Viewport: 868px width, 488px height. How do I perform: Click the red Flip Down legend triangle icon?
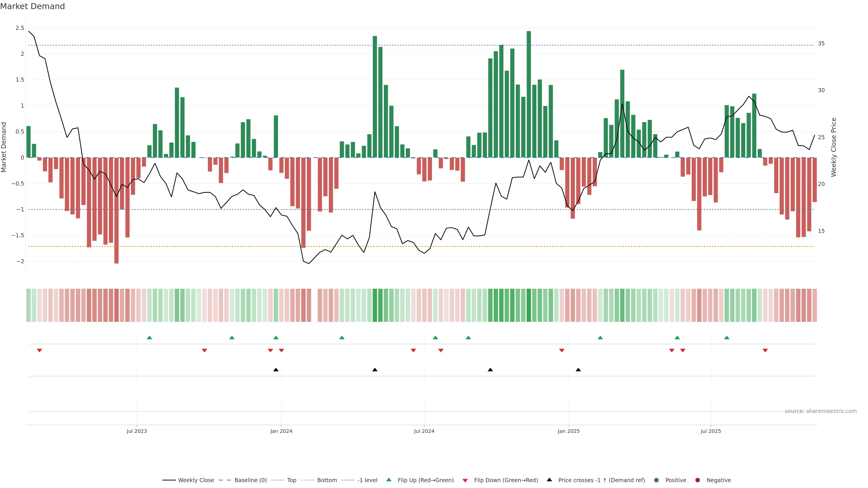tap(465, 481)
